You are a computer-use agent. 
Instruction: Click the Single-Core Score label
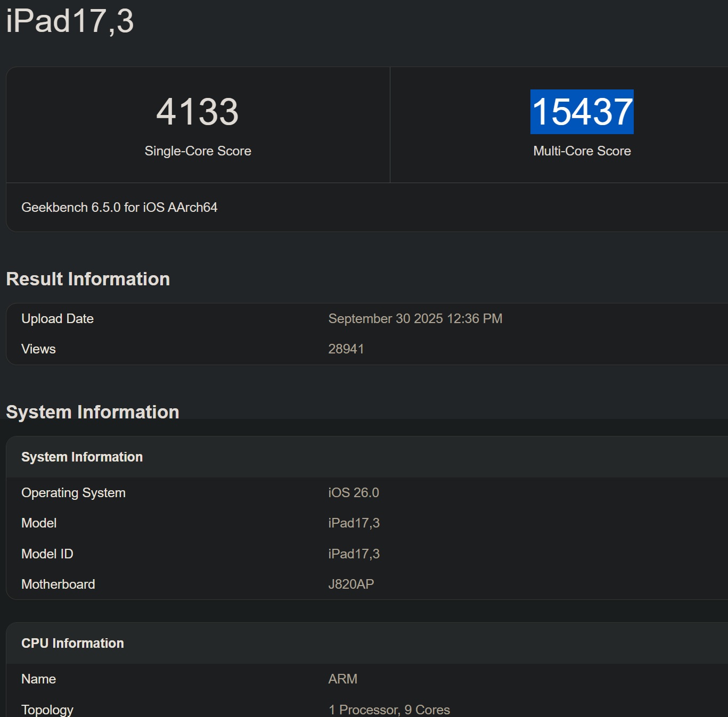[x=198, y=151]
